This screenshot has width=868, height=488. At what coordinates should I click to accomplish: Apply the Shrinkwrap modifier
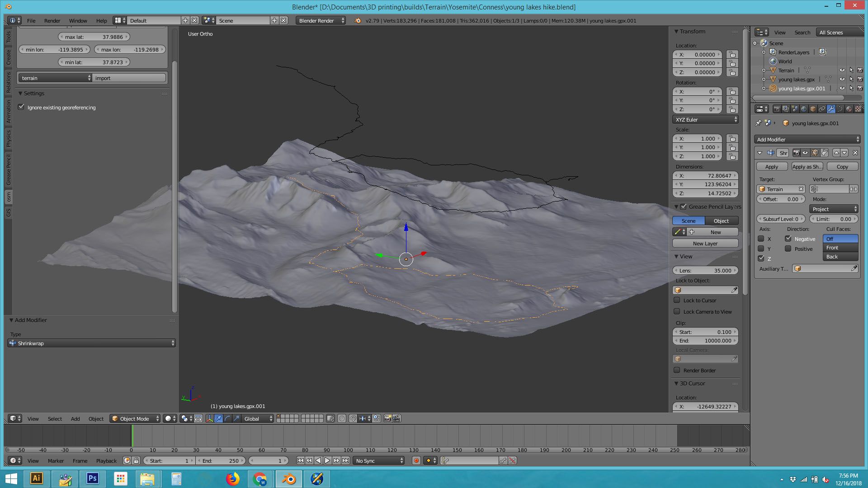pyautogui.click(x=772, y=166)
